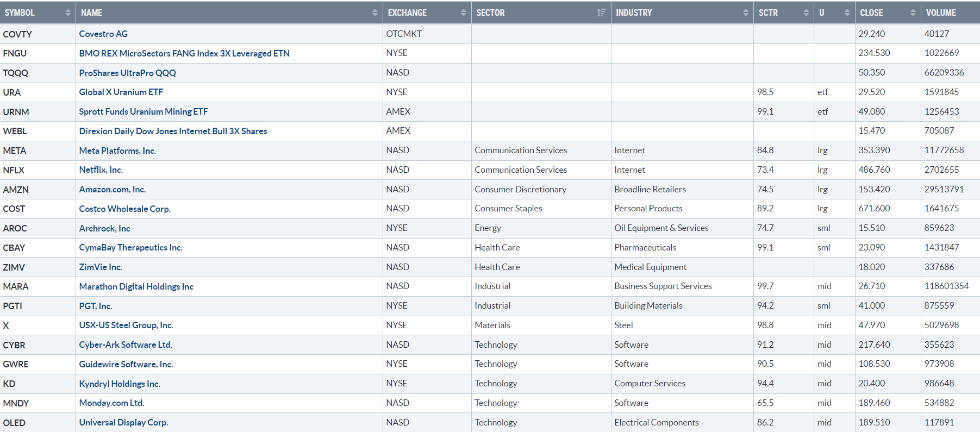Open the Cyber-Ark Software Ltd. link

[x=126, y=345]
